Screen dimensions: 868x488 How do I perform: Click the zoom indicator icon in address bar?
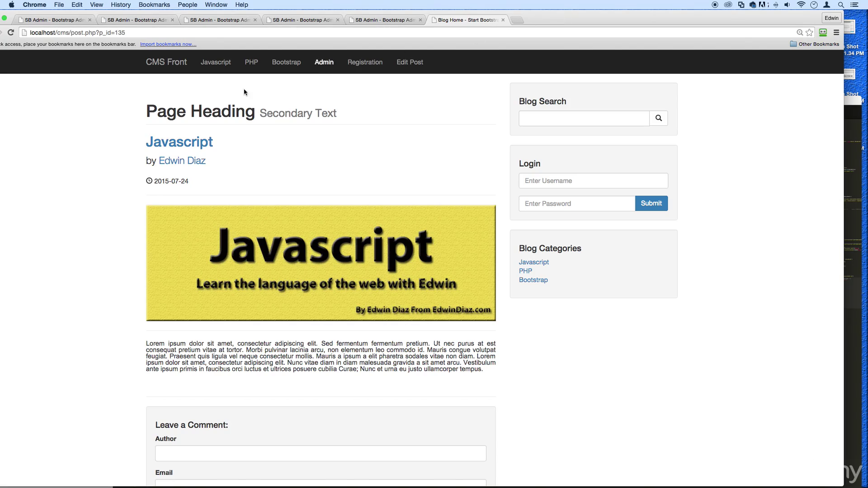click(x=800, y=33)
